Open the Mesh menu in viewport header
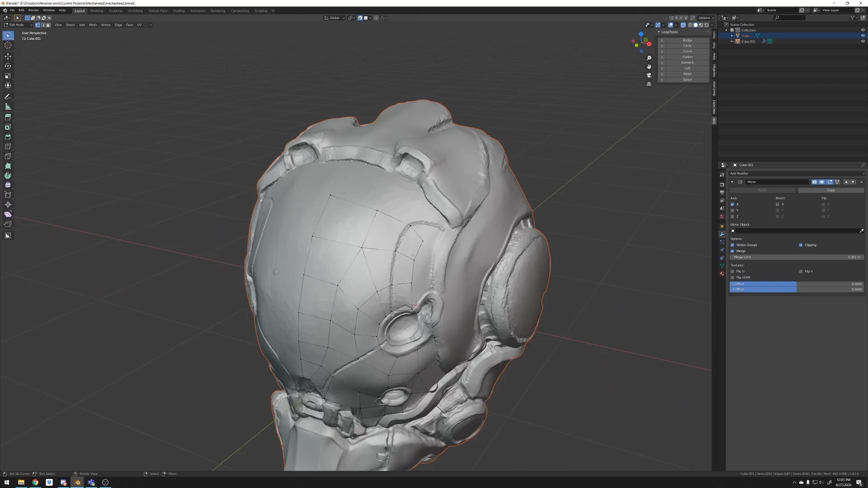The width and height of the screenshot is (868, 488). [x=93, y=25]
